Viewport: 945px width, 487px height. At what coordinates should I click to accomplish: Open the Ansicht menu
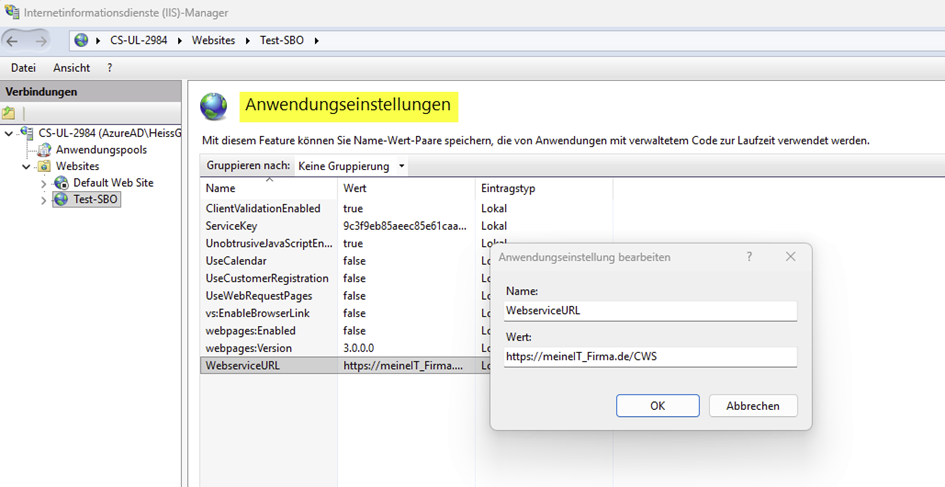tap(71, 68)
